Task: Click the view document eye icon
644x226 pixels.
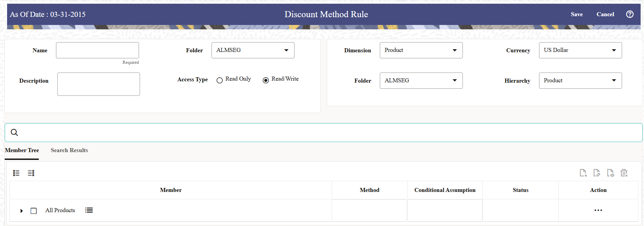Action: click(x=610, y=173)
